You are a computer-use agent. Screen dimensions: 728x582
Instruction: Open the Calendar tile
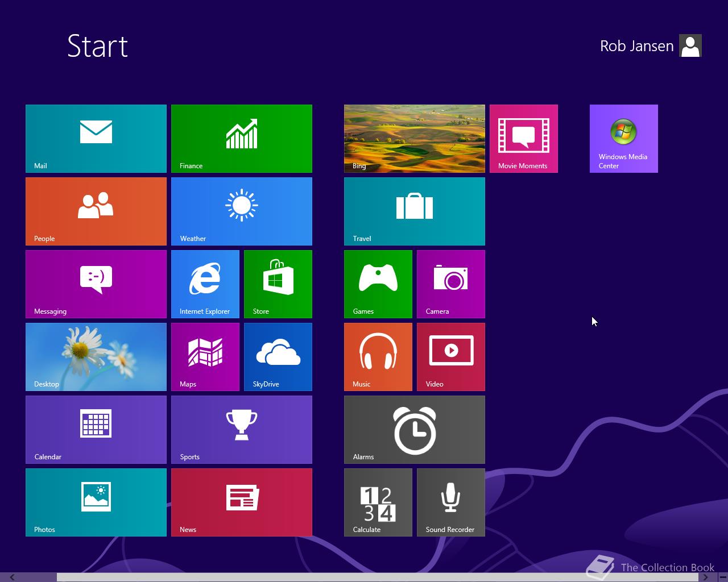click(x=96, y=430)
